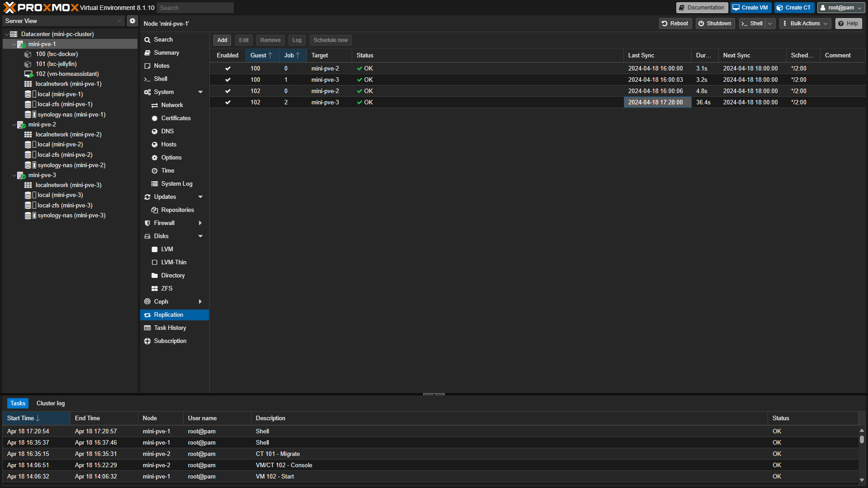The height and width of the screenshot is (488, 868).
Task: Open the Firewall section in the node menu
Action: (x=164, y=223)
